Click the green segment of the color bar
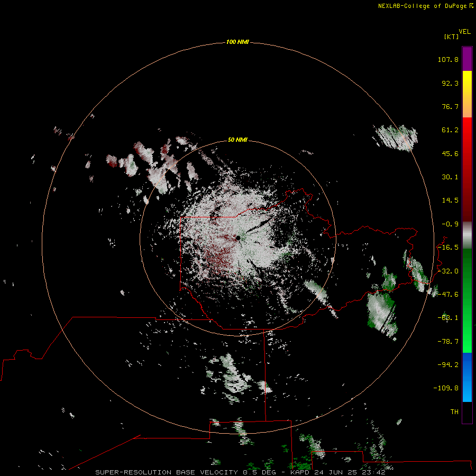Viewport: 476px width, 476px height. click(x=467, y=300)
